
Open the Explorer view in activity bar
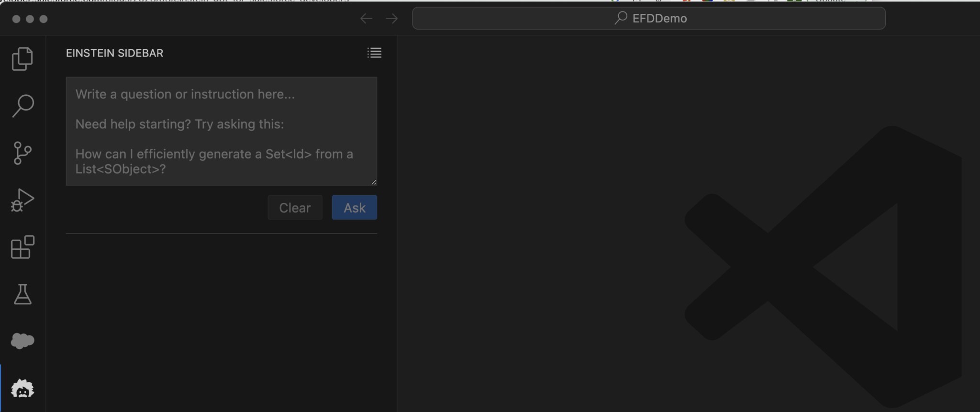(x=22, y=59)
